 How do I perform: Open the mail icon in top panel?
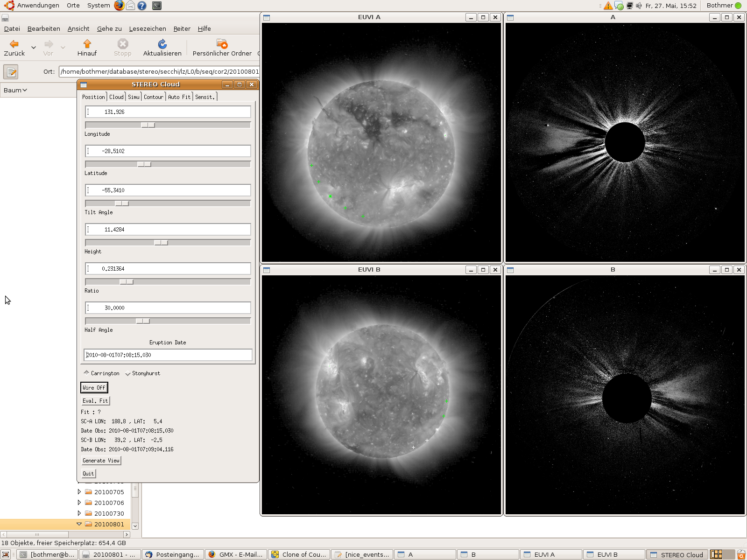coord(131,6)
